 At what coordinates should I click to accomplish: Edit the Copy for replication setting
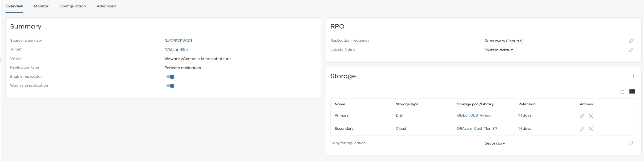click(x=631, y=143)
